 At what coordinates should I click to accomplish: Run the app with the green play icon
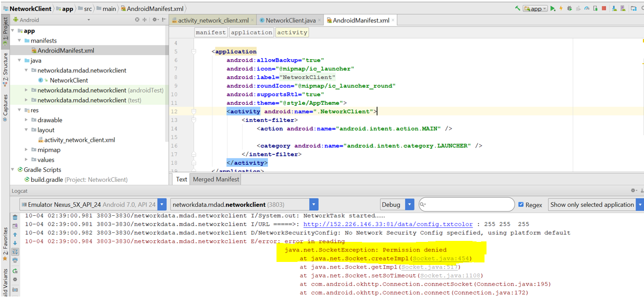[553, 9]
